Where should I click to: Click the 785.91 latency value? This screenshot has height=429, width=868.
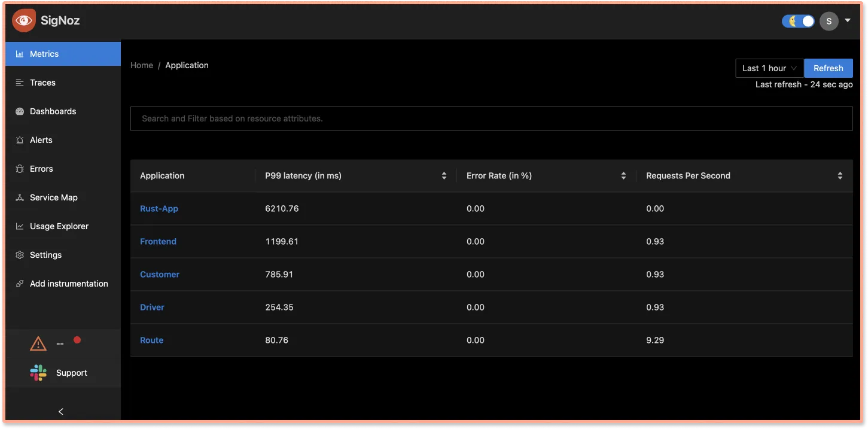pyautogui.click(x=279, y=275)
